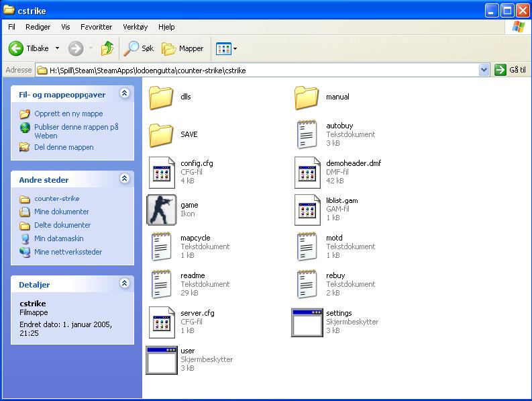This screenshot has width=532, height=401.
Task: Open the Verktøy menu
Action: pos(135,27)
